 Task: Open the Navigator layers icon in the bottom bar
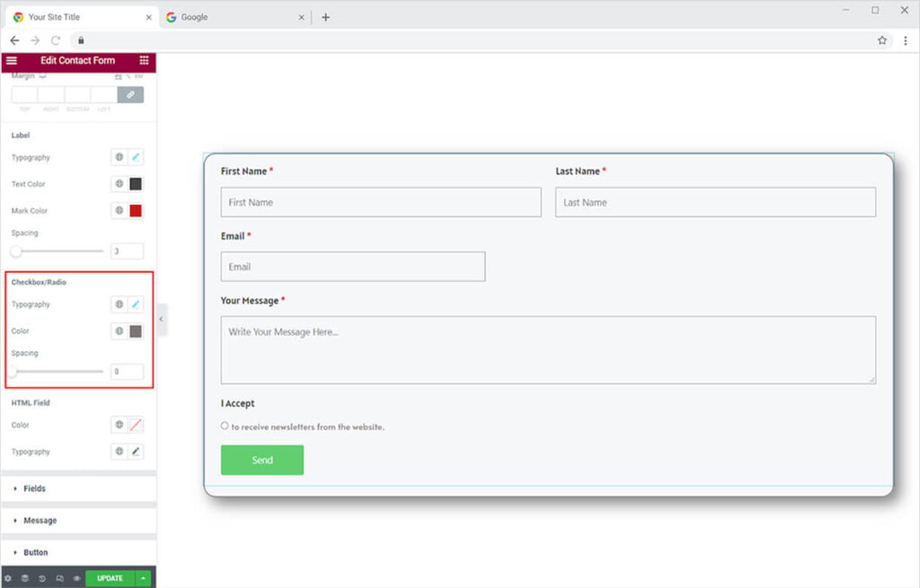(x=25, y=578)
